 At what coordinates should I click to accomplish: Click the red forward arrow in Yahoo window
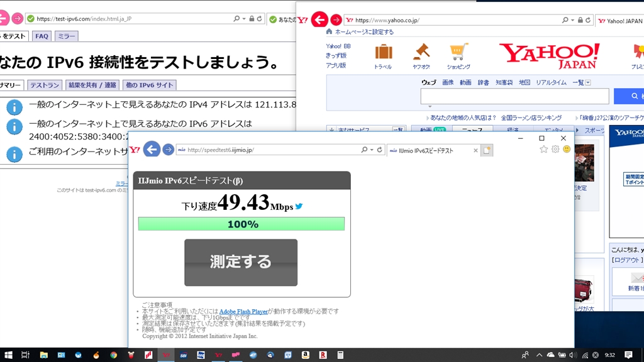pos(336,19)
